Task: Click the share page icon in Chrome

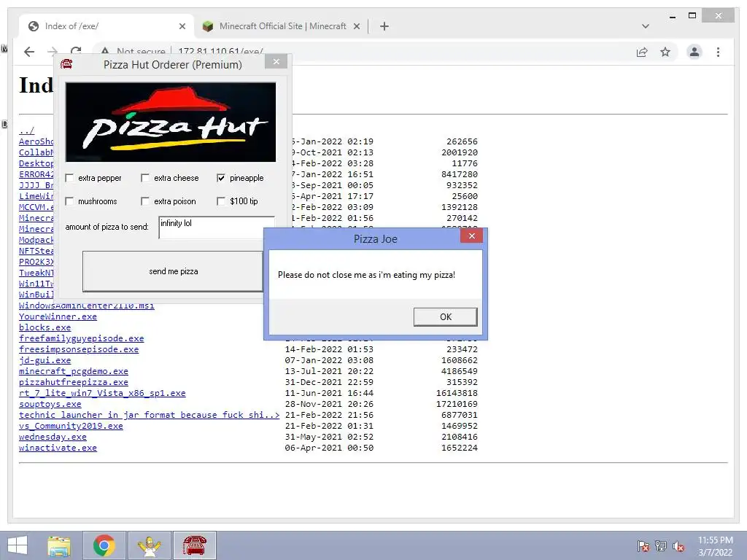Action: coord(642,52)
